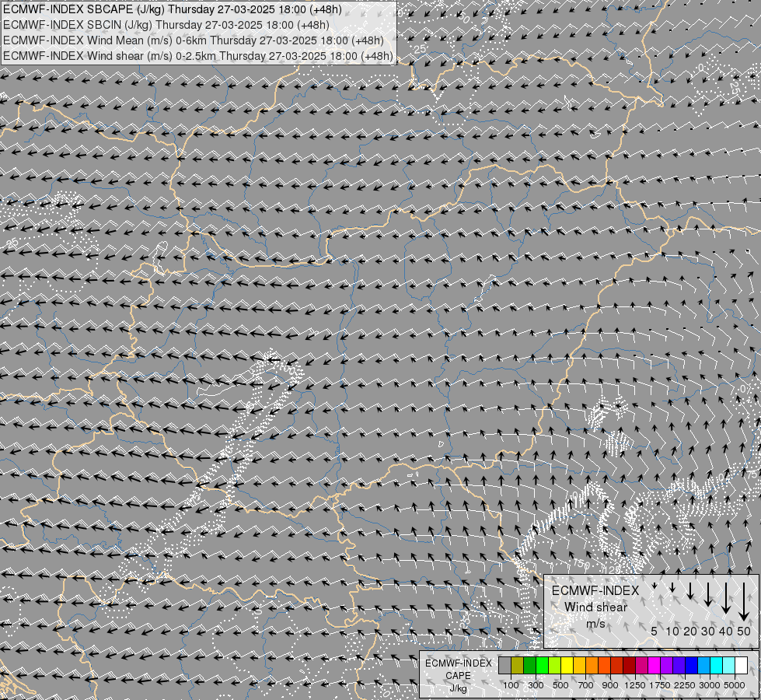Select the cyan CAPE legend swatch

coord(717,665)
